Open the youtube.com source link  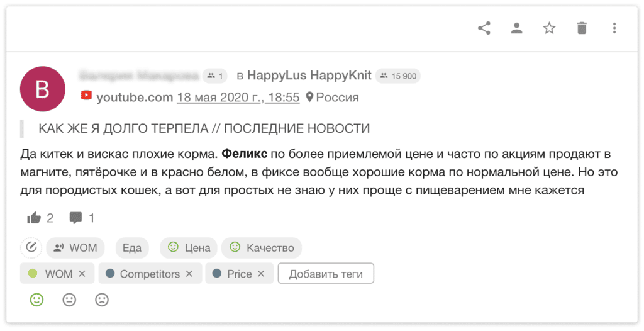coord(135,98)
